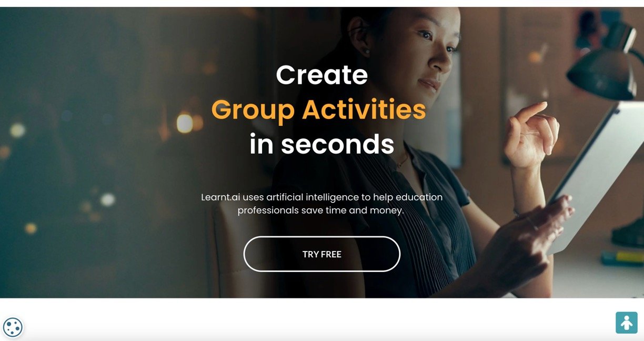Click the orange Group Activities heading
644x341 pixels.
319,109
